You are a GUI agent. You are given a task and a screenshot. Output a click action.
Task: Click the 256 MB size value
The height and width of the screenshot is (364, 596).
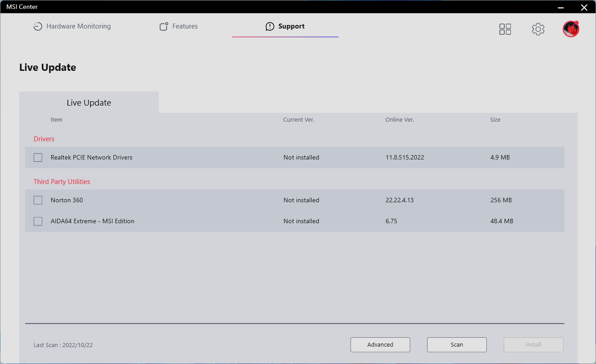pos(501,200)
